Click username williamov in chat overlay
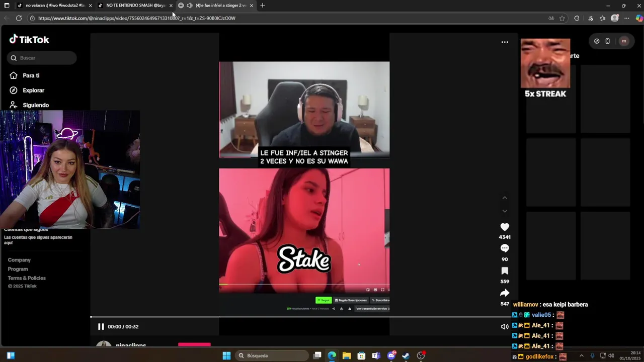 click(x=526, y=305)
